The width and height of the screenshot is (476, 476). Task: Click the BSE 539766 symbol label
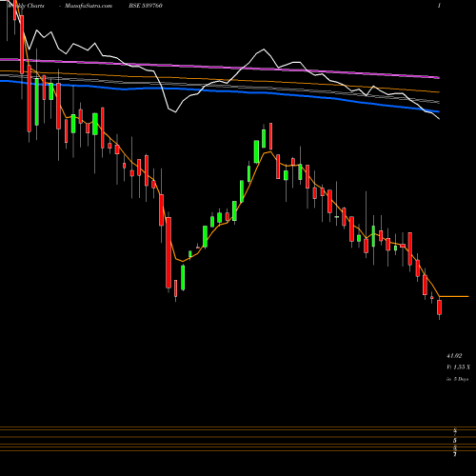pyautogui.click(x=146, y=6)
